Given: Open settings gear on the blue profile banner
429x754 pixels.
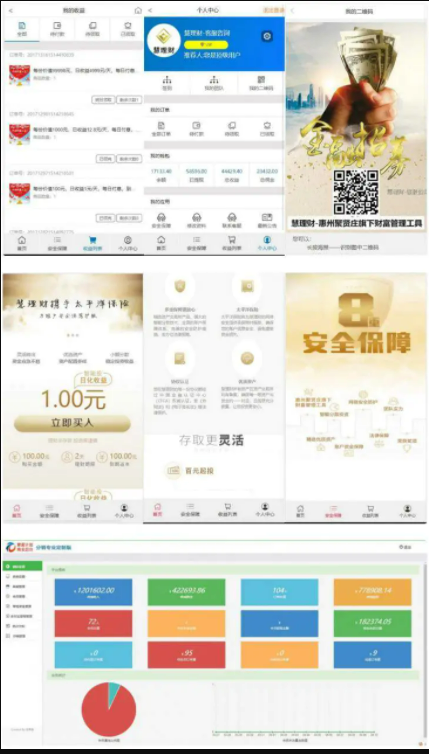Looking at the screenshot, I should 267,36.
